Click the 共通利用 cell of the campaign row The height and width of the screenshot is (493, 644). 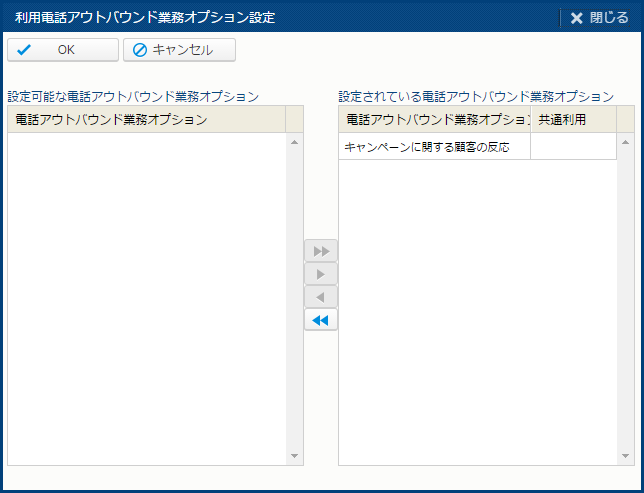pyautogui.click(x=573, y=147)
